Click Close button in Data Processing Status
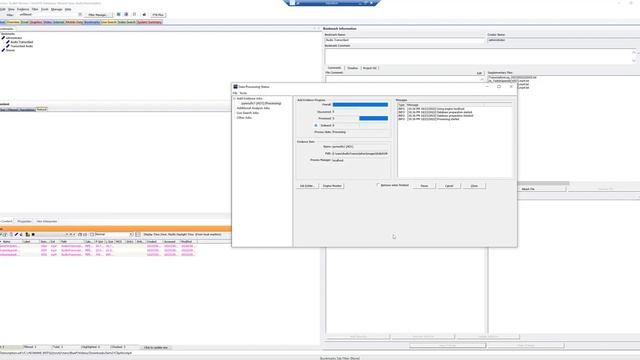 (474, 186)
